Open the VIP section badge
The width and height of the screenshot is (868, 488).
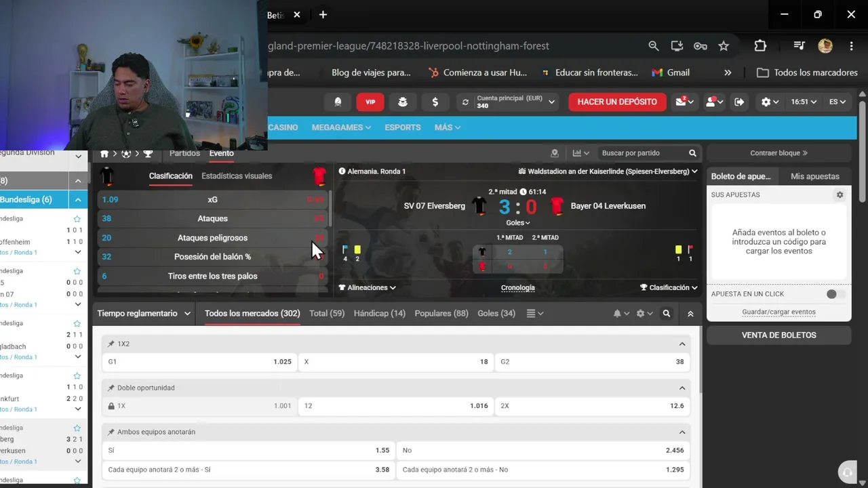click(370, 102)
